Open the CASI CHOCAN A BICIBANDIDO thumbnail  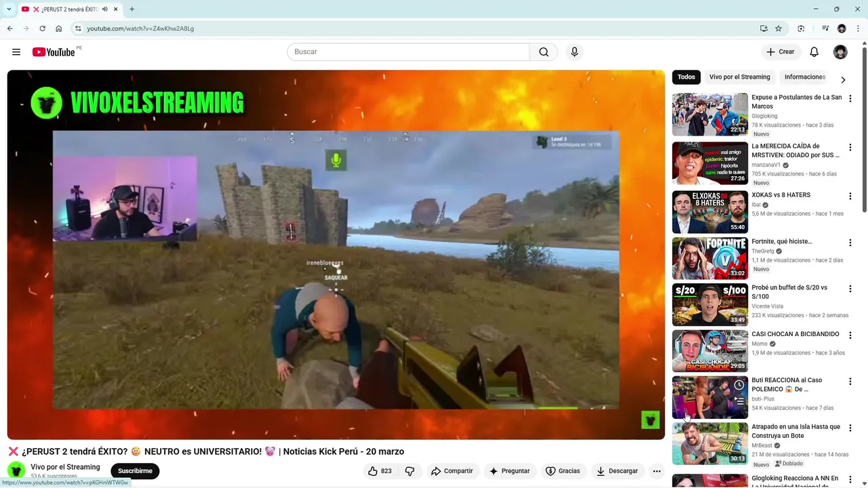(710, 351)
